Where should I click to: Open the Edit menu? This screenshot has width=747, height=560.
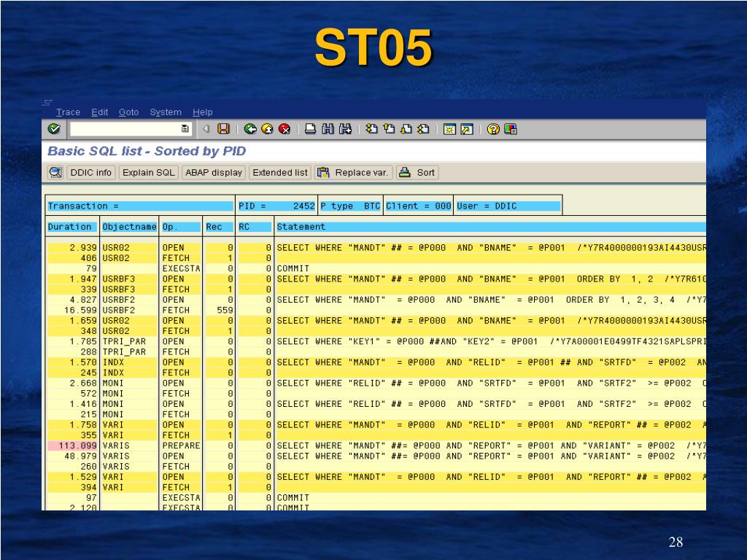click(99, 112)
